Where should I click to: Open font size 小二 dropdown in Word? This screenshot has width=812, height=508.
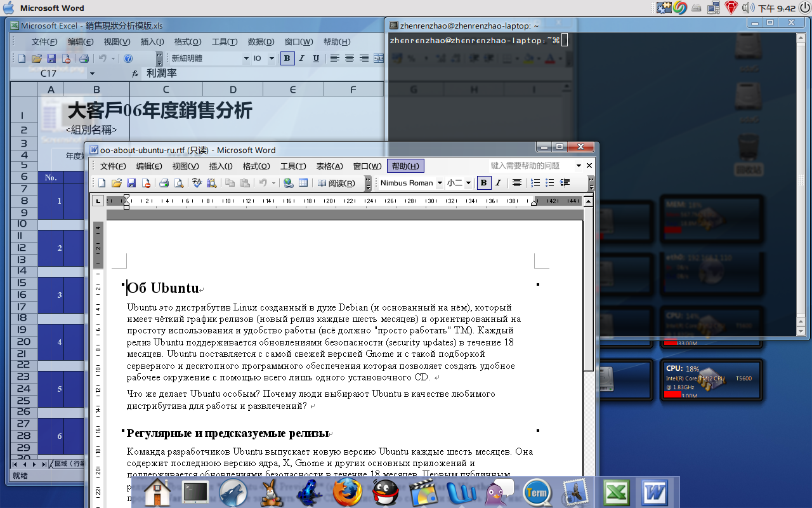pos(468,183)
